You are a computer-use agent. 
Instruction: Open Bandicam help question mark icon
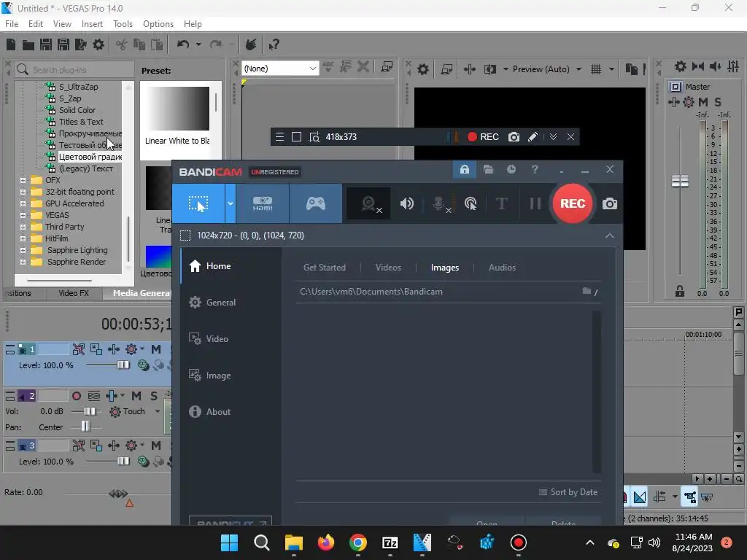coord(535,169)
